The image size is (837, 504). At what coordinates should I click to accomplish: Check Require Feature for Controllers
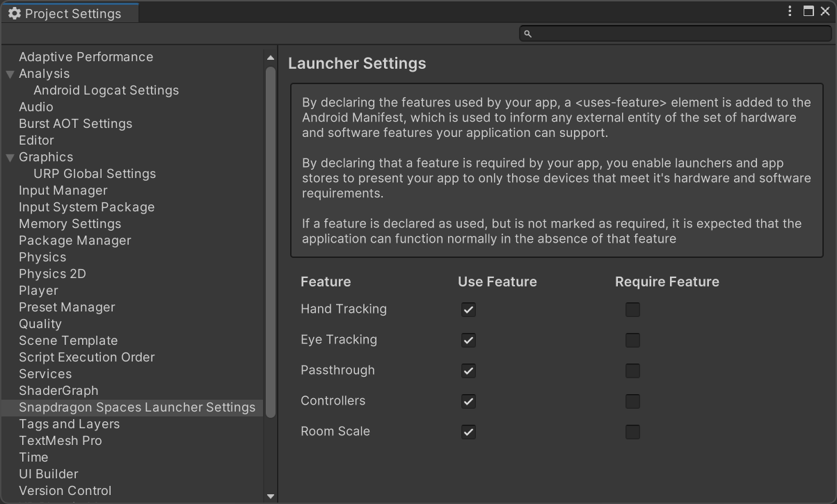[632, 401]
